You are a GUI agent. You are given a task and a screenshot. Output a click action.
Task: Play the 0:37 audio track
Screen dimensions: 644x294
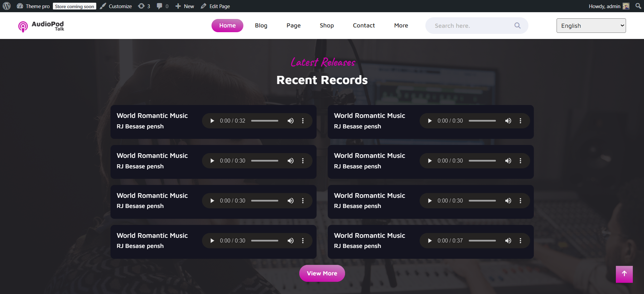430,241
